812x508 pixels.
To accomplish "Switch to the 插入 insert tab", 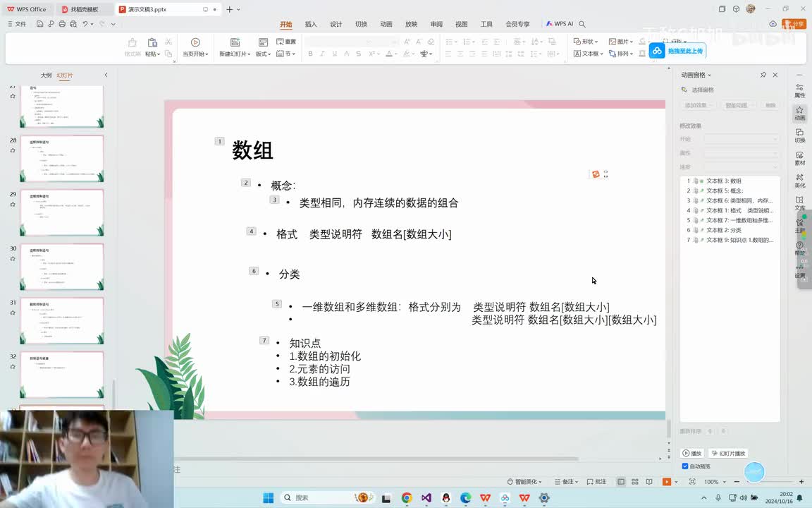I will (x=311, y=25).
